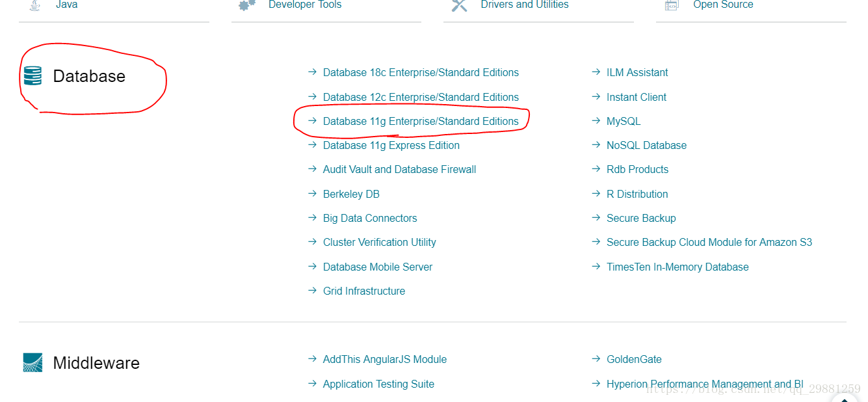Go to Instant Client downloads
The width and height of the screenshot is (868, 402).
click(637, 97)
